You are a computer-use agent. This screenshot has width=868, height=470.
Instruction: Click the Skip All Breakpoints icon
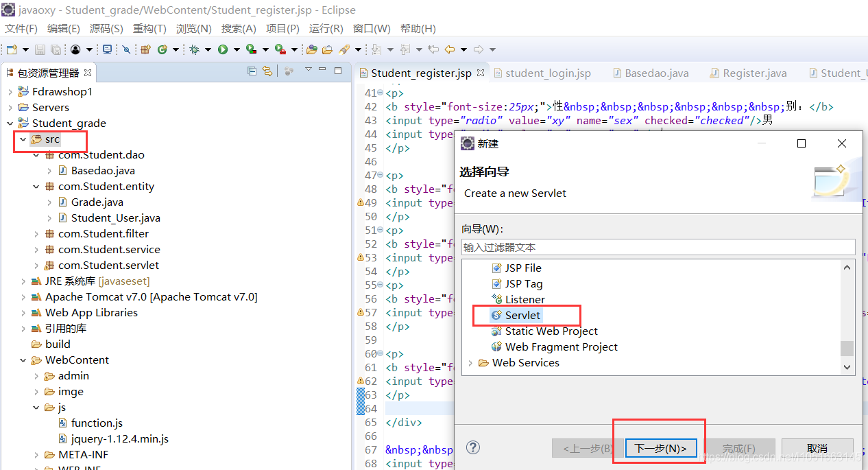tap(126, 49)
